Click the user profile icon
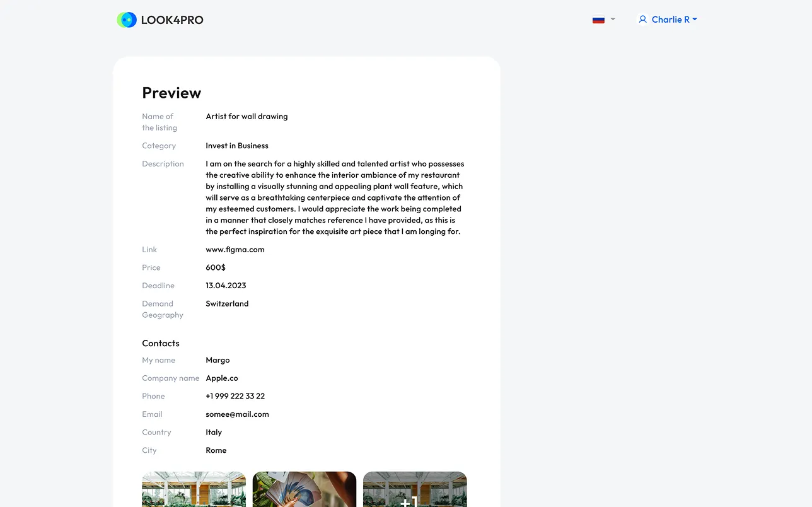The height and width of the screenshot is (507, 812). point(643,20)
